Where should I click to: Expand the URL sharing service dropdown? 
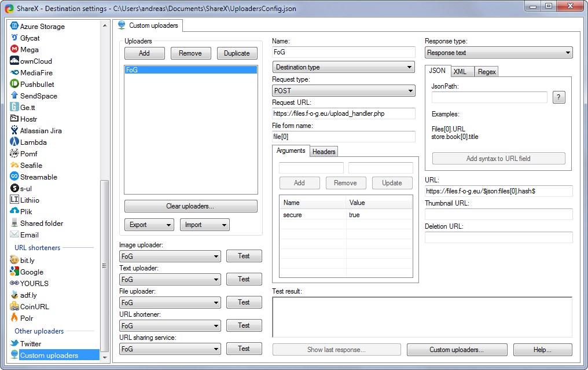tap(170, 349)
